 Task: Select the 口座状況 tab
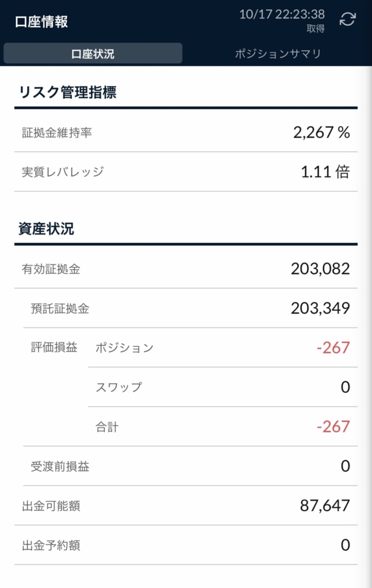[93, 53]
